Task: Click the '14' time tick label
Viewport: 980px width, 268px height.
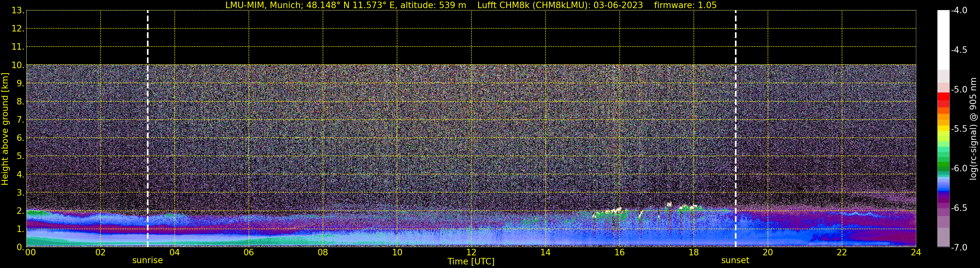Action: click(545, 252)
